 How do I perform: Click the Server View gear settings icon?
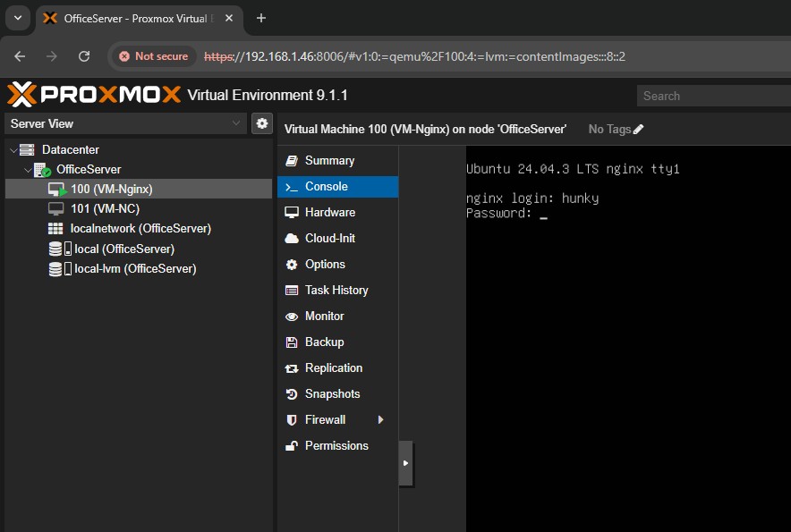tap(262, 123)
